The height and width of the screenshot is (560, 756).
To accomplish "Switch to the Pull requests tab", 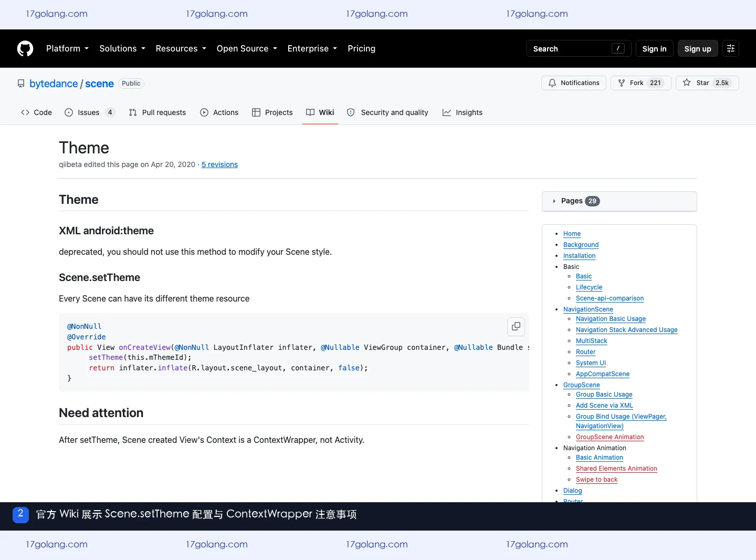I will (157, 112).
